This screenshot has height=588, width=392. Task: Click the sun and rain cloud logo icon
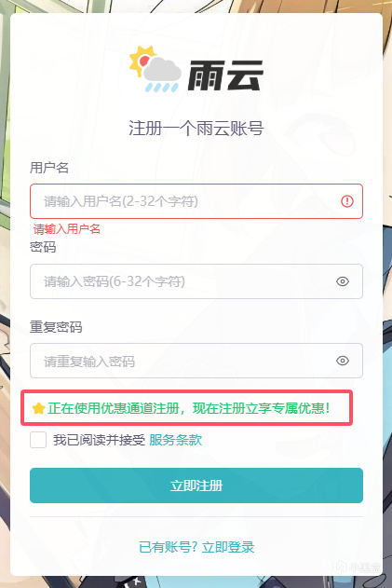point(155,69)
